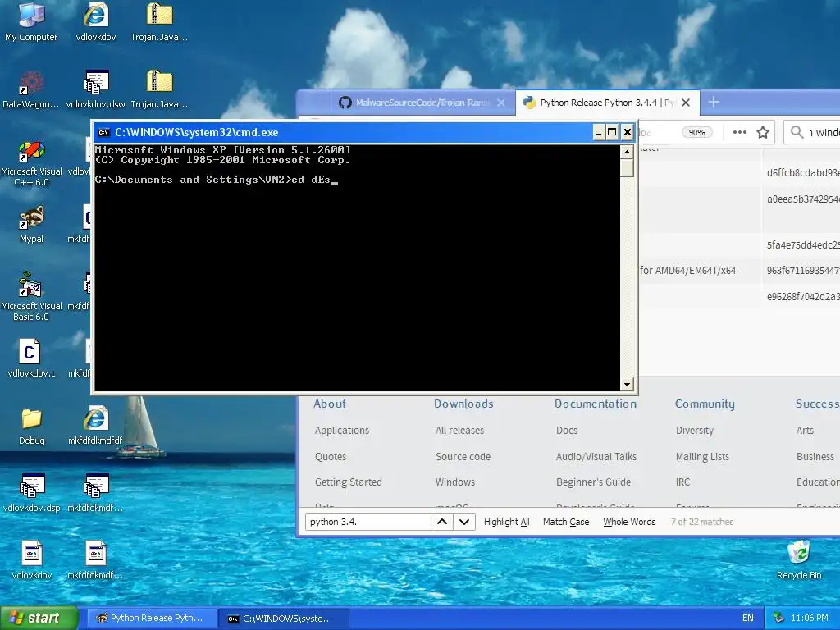This screenshot has height=630, width=840.
Task: Open the Documentation footer heading
Action: pos(596,404)
